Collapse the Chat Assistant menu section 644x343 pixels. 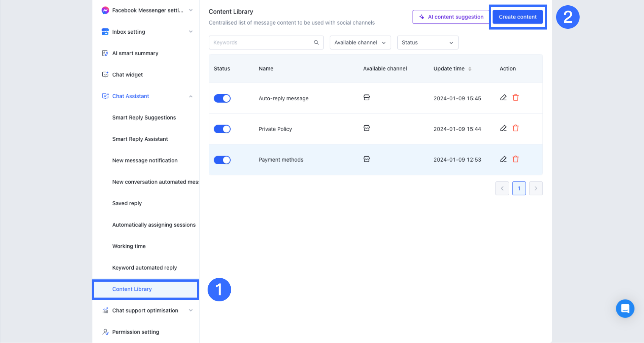pos(191,96)
